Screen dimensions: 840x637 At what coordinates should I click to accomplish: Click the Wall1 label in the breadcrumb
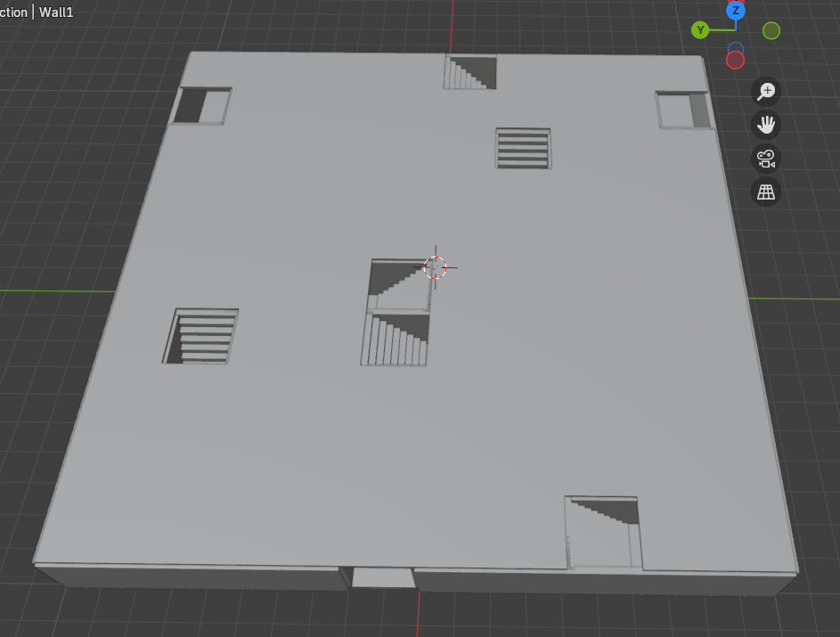click(56, 12)
